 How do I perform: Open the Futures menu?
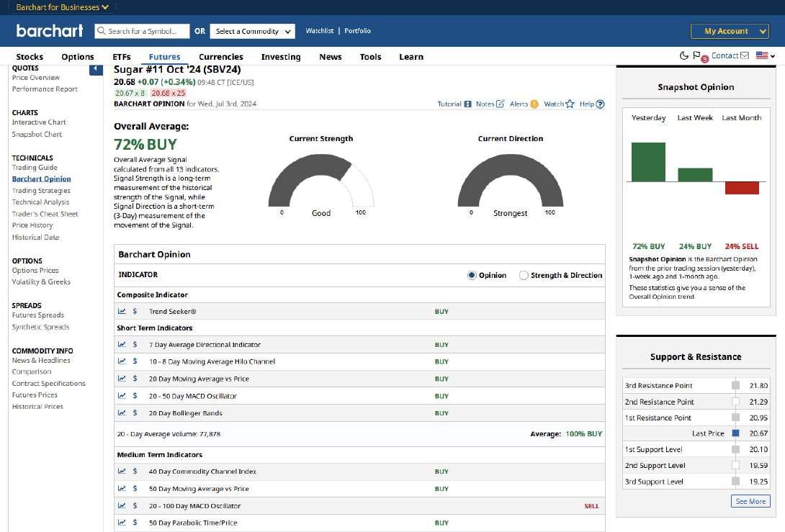[x=164, y=57]
